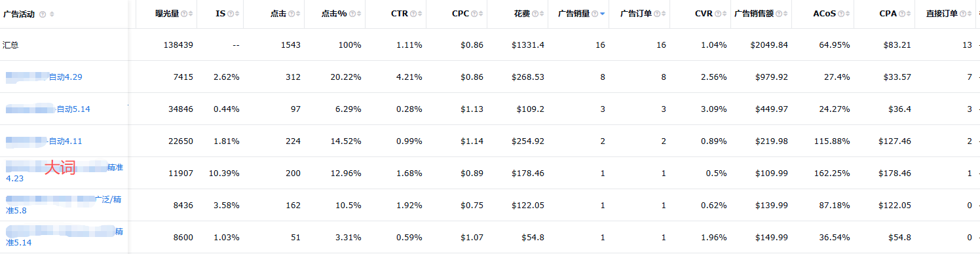Click ad sales cell $979.92
Image resolution: width=980 pixels, height=254 pixels.
(771, 77)
